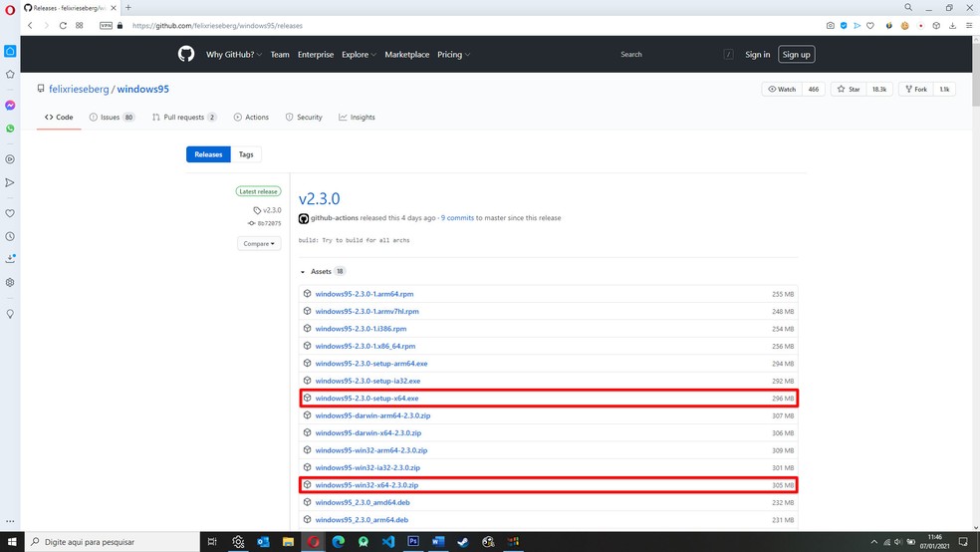
Task: Toggle the VPN badge in address bar
Action: [x=106, y=26]
